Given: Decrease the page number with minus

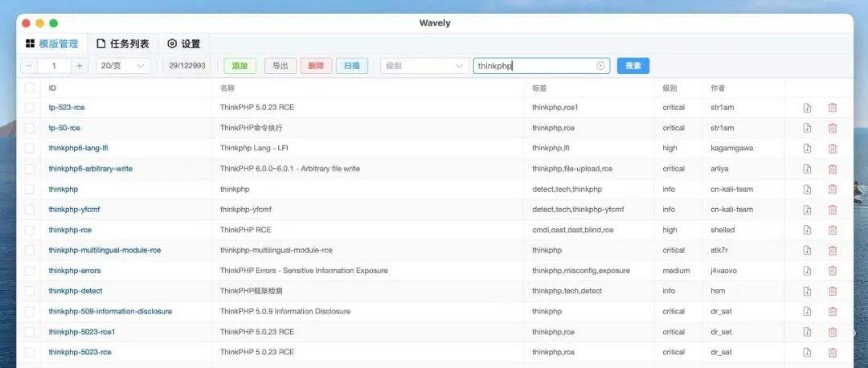Looking at the screenshot, I should [x=28, y=66].
